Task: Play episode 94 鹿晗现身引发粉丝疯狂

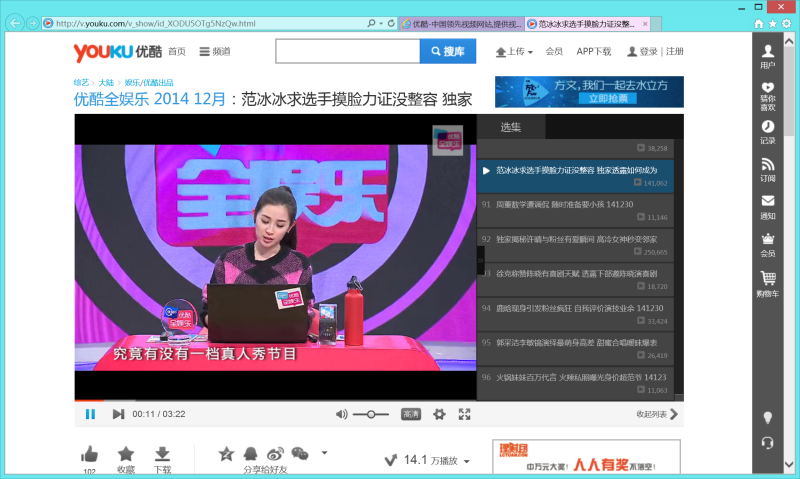Action: pyautogui.click(x=576, y=314)
